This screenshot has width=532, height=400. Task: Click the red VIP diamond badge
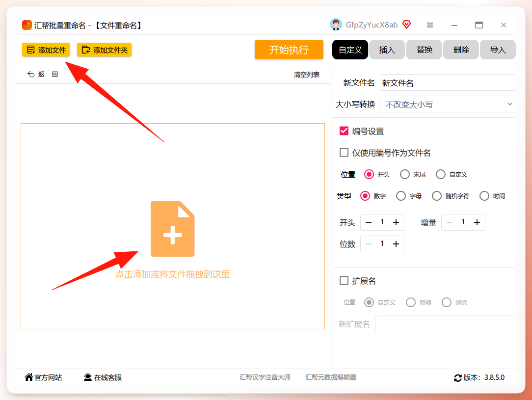(406, 25)
